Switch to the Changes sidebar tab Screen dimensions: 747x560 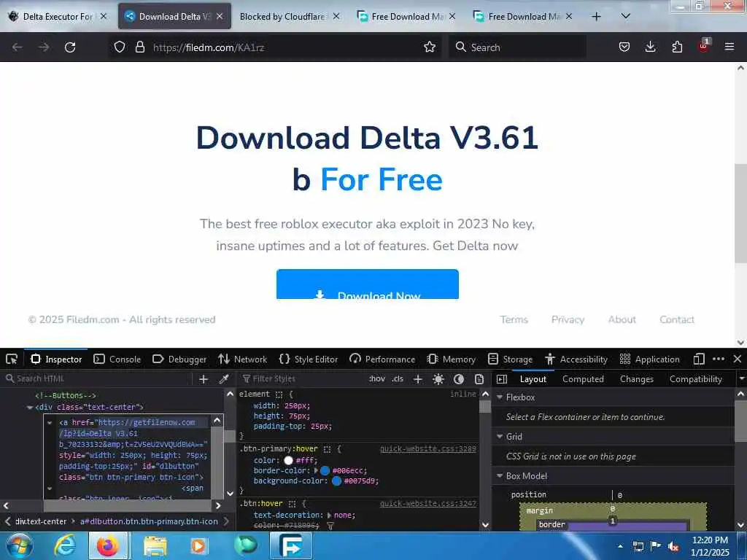point(636,379)
